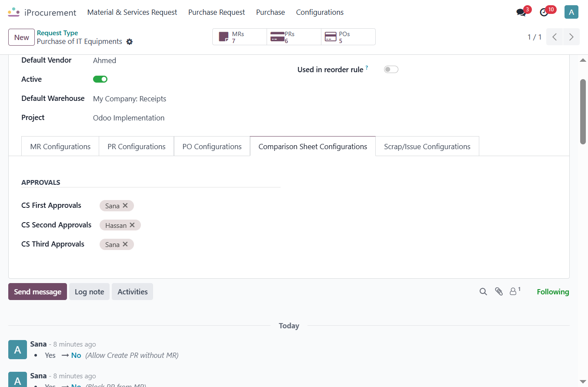Go to previous record arrow

pos(555,37)
